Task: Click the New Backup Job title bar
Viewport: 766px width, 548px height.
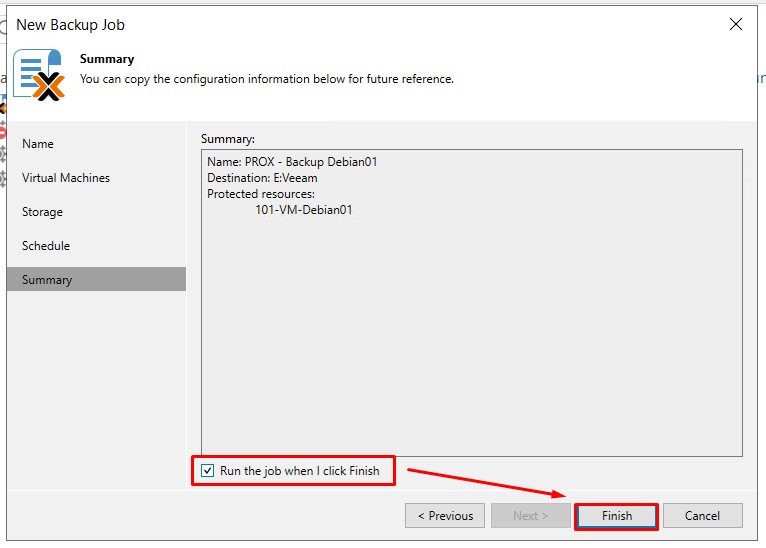Action: pyautogui.click(x=300, y=24)
